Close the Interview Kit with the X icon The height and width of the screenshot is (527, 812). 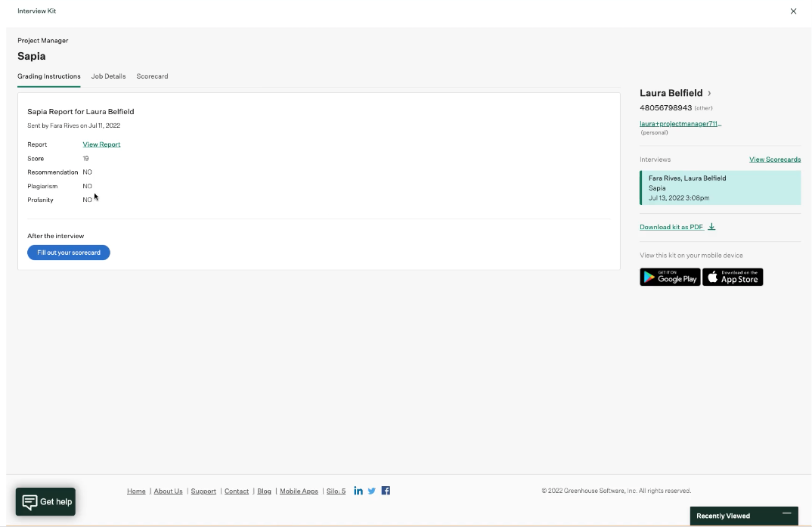(793, 11)
